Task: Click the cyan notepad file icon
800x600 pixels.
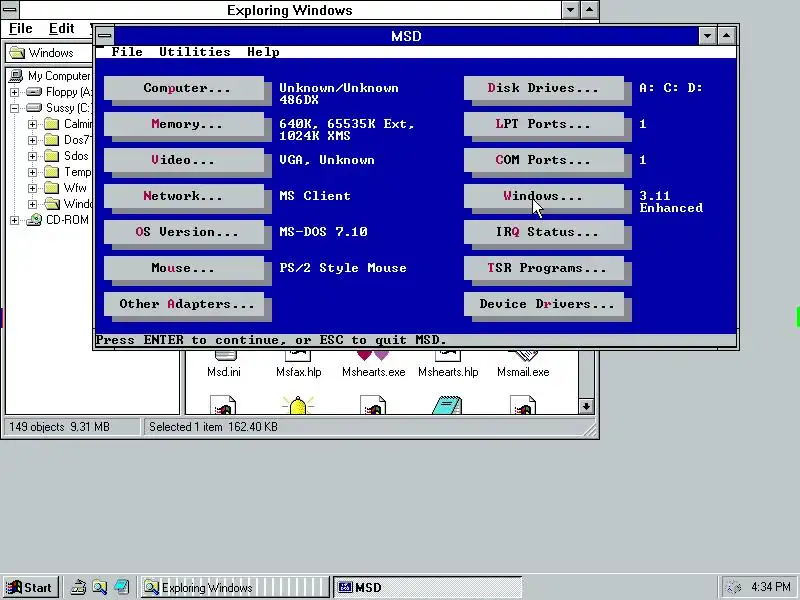Action: (x=447, y=405)
